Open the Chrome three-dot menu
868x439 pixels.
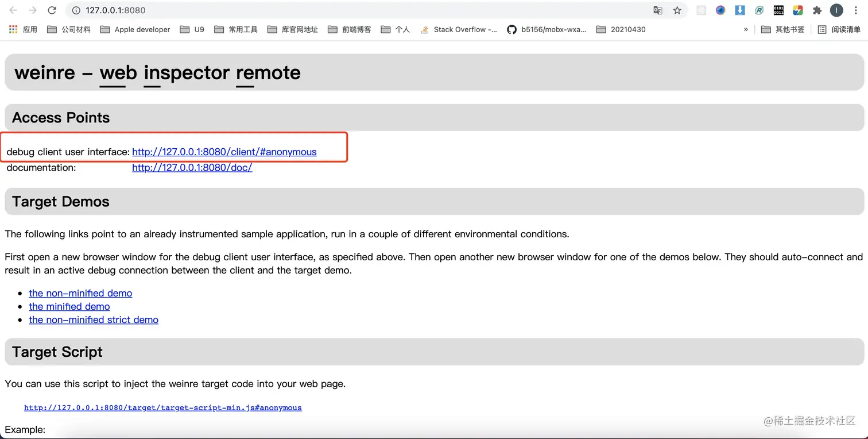(856, 10)
